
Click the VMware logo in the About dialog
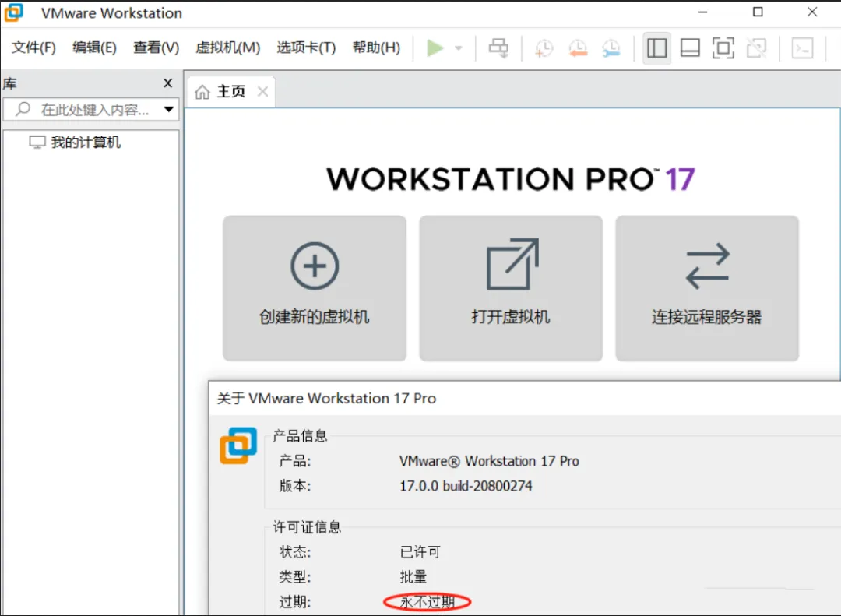[x=239, y=445]
